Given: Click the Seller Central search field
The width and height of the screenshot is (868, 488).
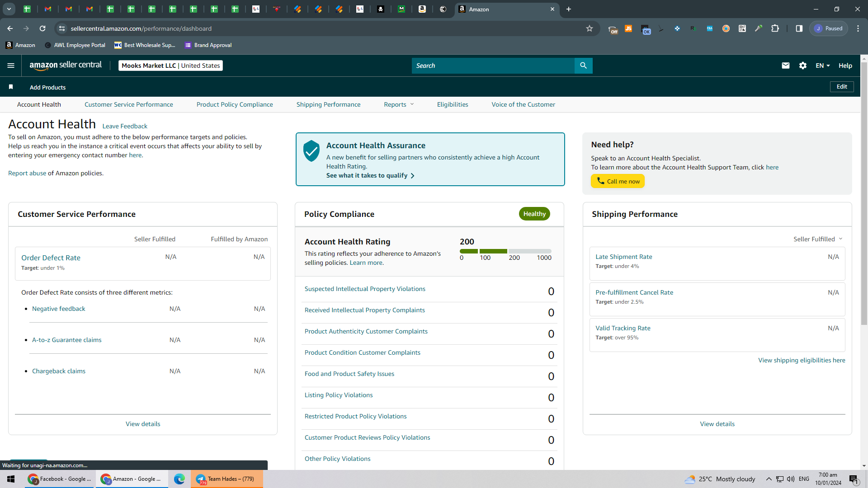Looking at the screenshot, I should [x=493, y=66].
